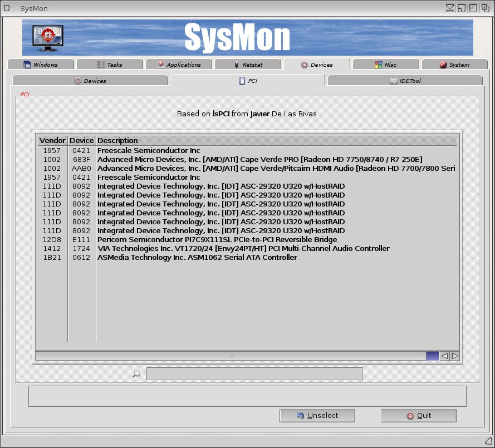Click vendor ID 1412
Image resolution: width=495 pixels, height=448 pixels.
52,248
